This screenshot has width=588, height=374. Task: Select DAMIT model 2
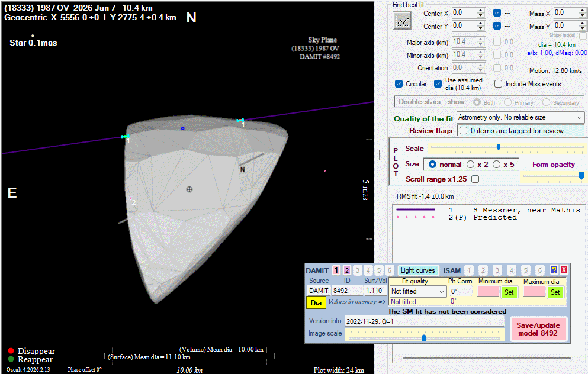point(347,270)
